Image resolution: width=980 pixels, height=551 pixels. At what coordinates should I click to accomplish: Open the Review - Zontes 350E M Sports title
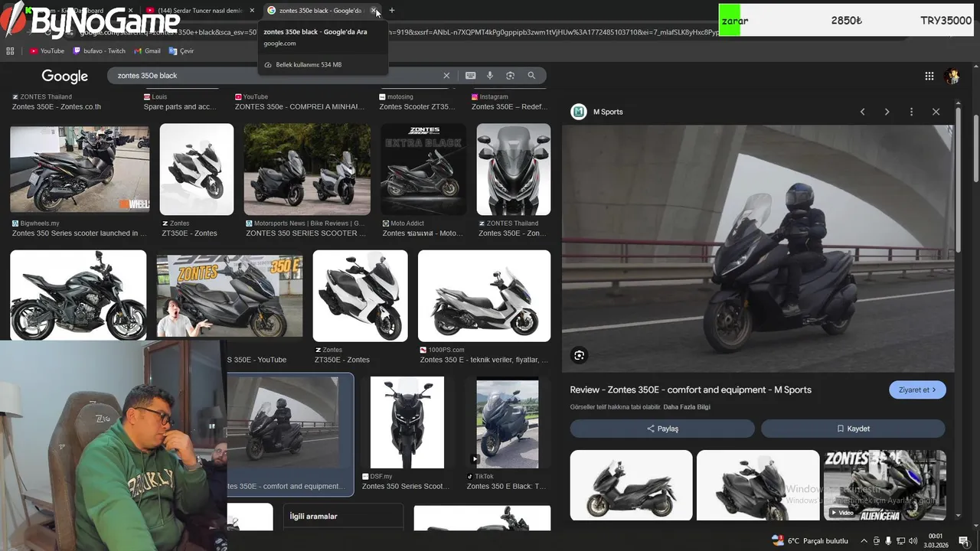tap(691, 390)
